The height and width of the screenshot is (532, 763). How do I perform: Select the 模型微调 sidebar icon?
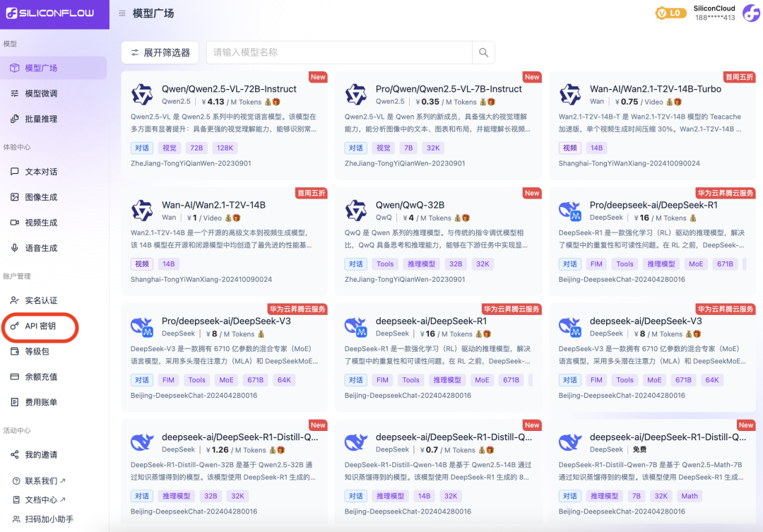(x=14, y=93)
